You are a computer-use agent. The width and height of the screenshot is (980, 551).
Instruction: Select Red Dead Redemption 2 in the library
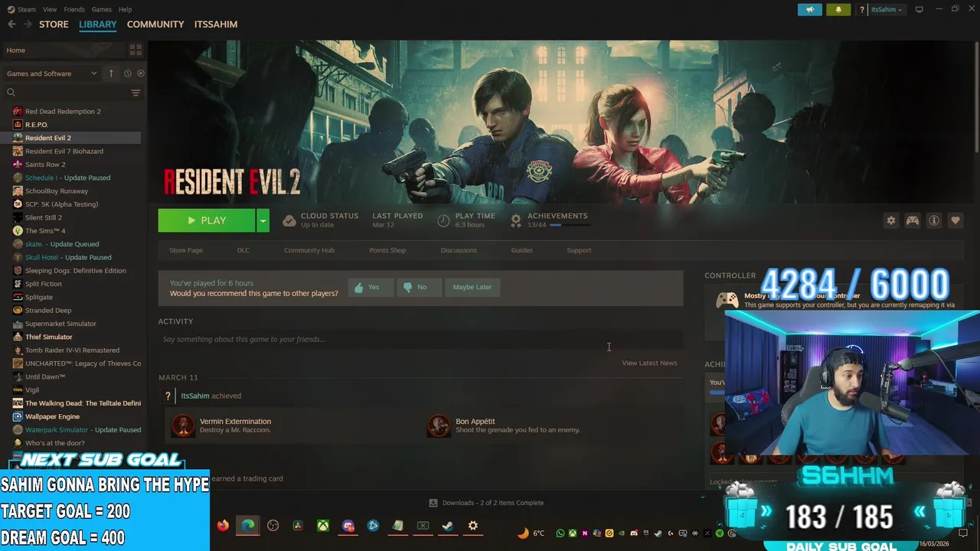(x=63, y=112)
